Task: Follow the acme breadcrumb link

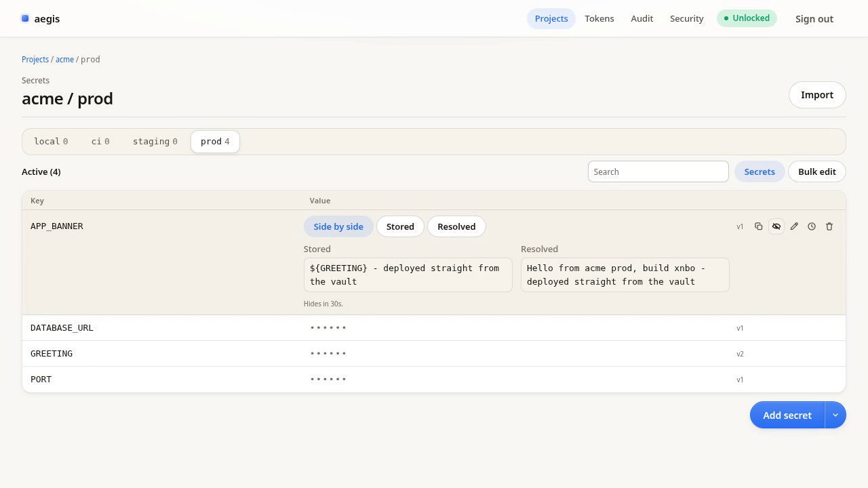Action: 64,60
